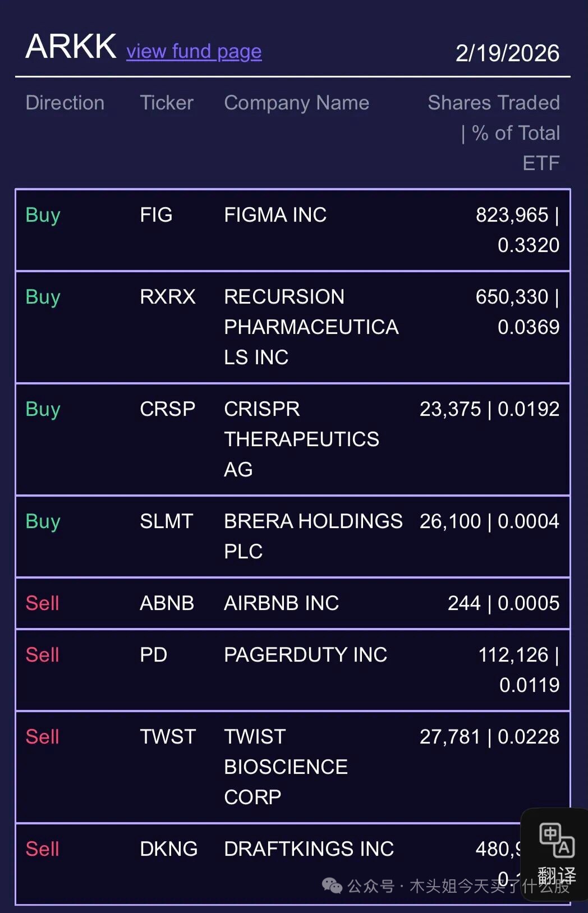Click the Company Name column header
Image resolution: width=588 pixels, height=913 pixels.
click(296, 103)
